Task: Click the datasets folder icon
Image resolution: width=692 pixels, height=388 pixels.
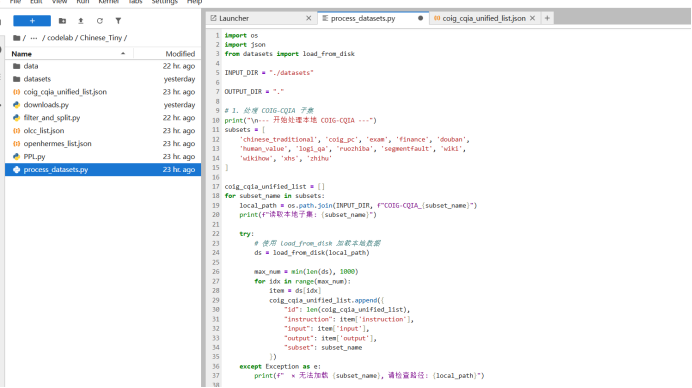Action: (17, 79)
